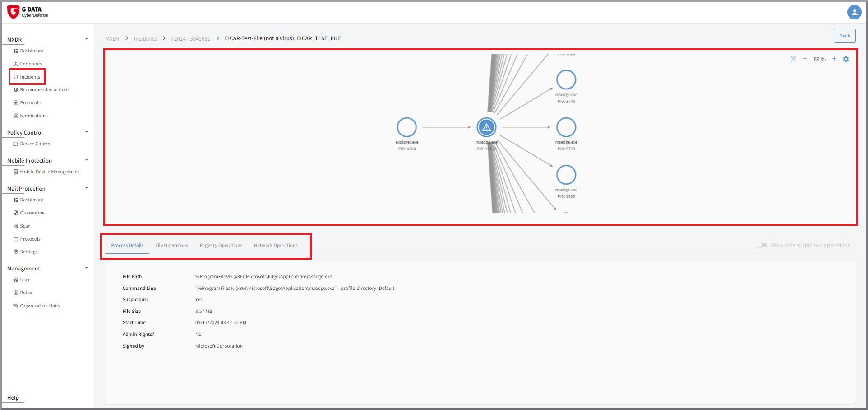Click the File Path value msedge.exe
The height and width of the screenshot is (410, 868).
coord(263,277)
